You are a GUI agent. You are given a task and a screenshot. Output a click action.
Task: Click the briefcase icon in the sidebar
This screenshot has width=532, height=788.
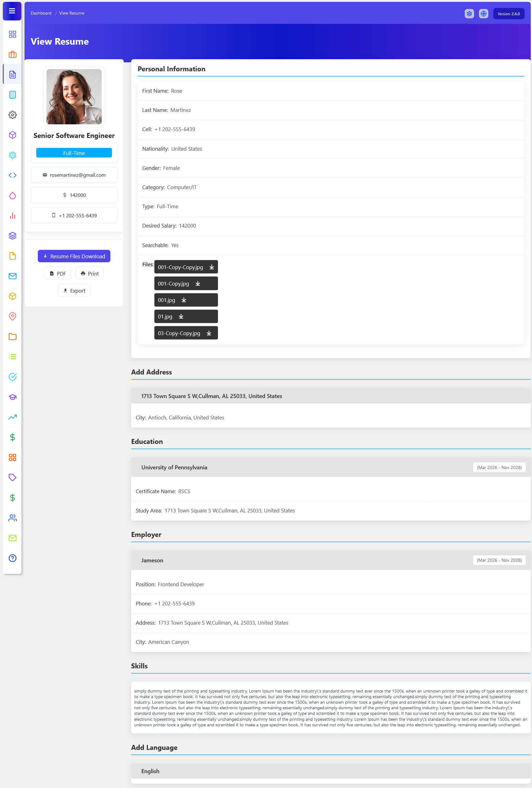(x=12, y=55)
